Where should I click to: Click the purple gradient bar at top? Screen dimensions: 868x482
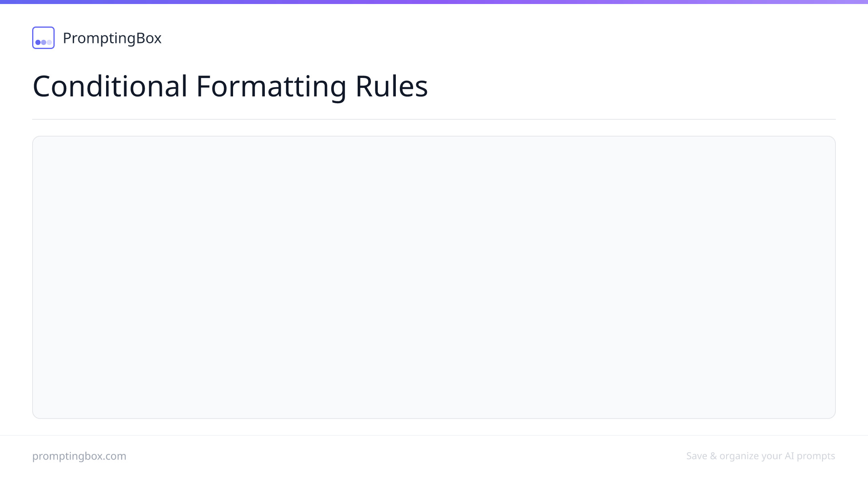tap(434, 2)
